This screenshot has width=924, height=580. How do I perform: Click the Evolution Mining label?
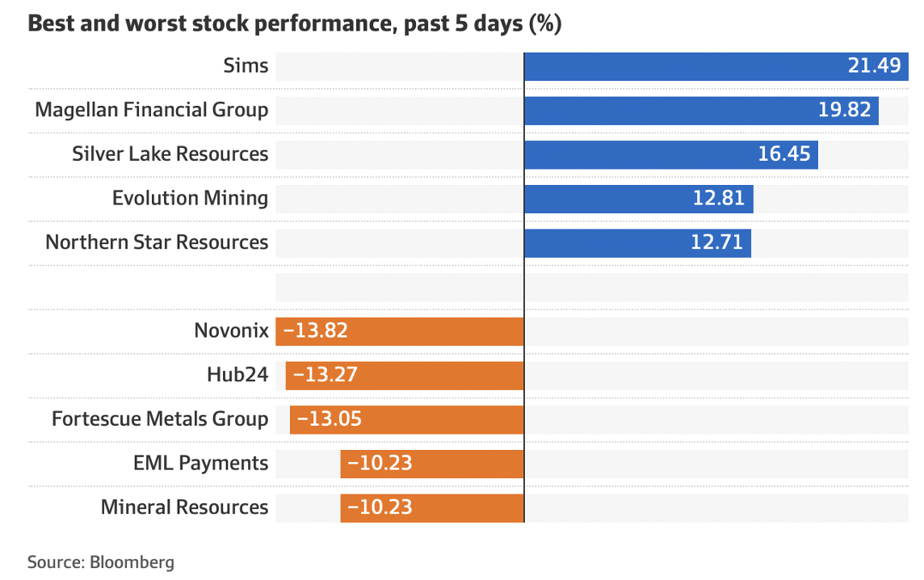point(190,198)
